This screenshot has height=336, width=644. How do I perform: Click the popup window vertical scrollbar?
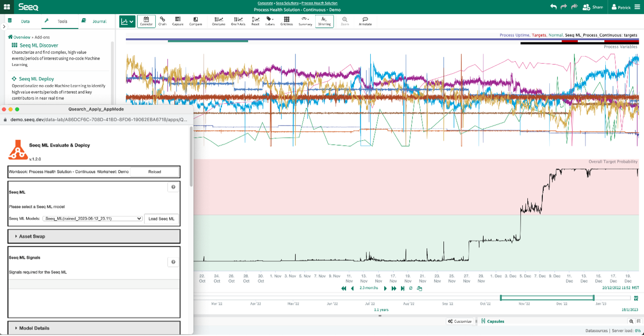[x=191, y=156]
